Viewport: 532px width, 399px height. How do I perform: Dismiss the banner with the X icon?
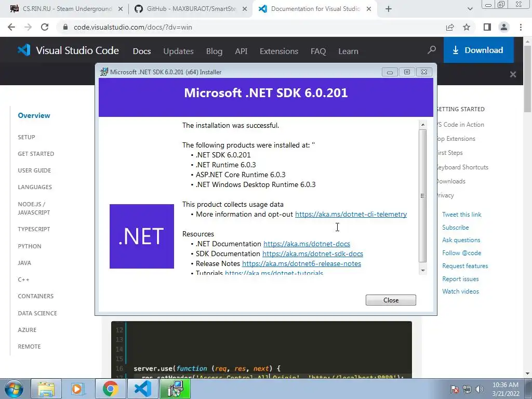pos(513,74)
